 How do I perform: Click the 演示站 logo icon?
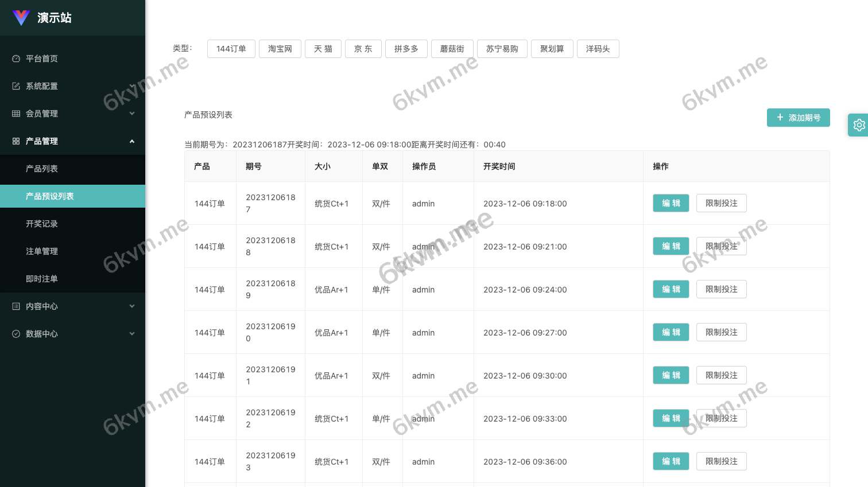(21, 18)
